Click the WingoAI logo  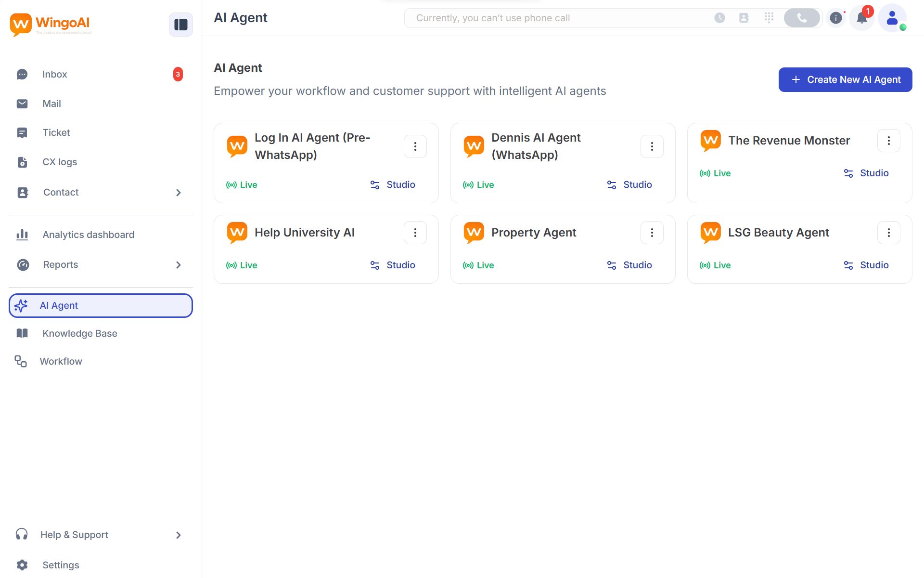pyautogui.click(x=50, y=24)
